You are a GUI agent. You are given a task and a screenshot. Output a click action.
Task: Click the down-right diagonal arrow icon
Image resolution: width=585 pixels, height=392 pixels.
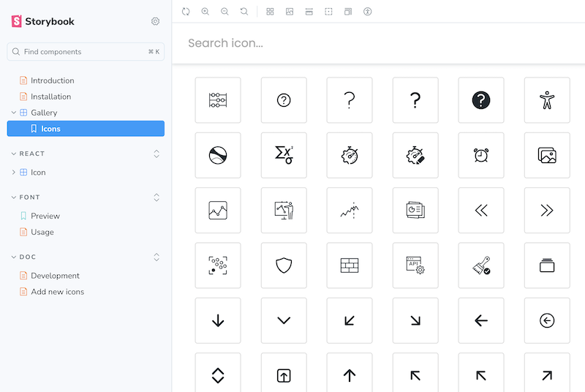pos(415,321)
